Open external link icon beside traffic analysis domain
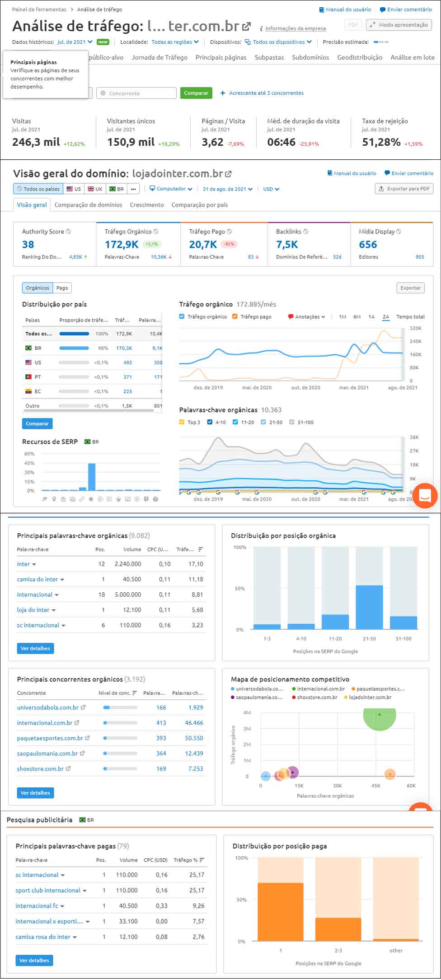 tap(246, 27)
